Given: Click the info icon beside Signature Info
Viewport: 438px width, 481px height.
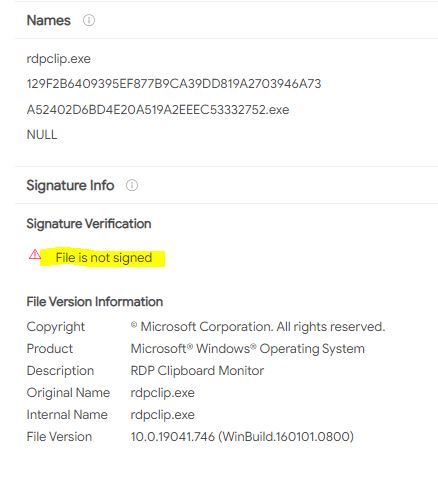Looking at the screenshot, I should coord(132,185).
